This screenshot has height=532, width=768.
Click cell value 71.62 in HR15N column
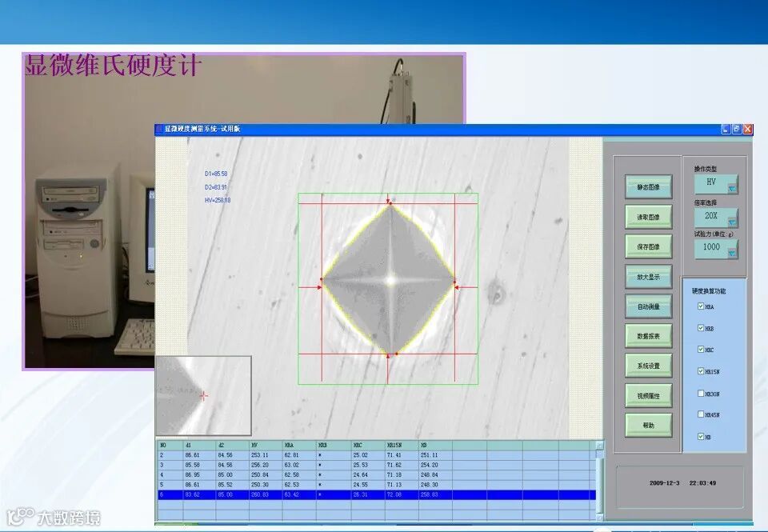coord(394,465)
